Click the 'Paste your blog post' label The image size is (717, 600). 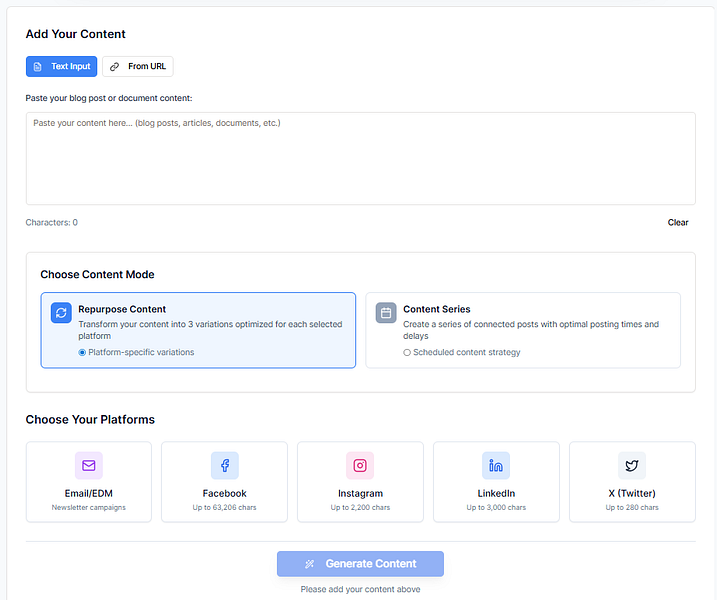tap(109, 98)
